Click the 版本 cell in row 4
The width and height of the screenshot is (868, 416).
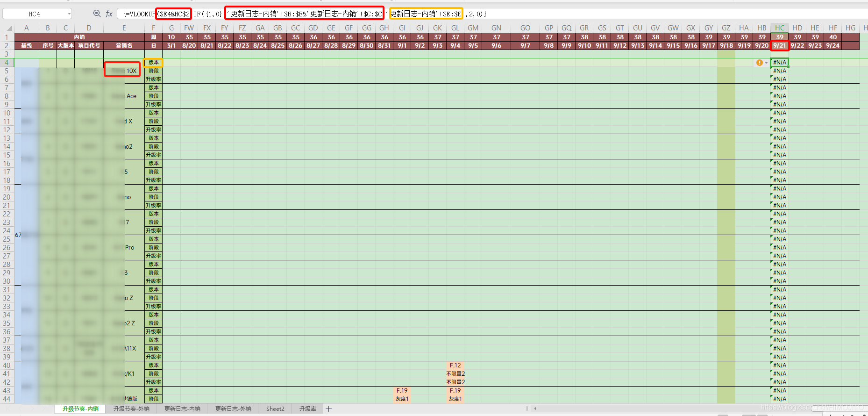pyautogui.click(x=154, y=63)
